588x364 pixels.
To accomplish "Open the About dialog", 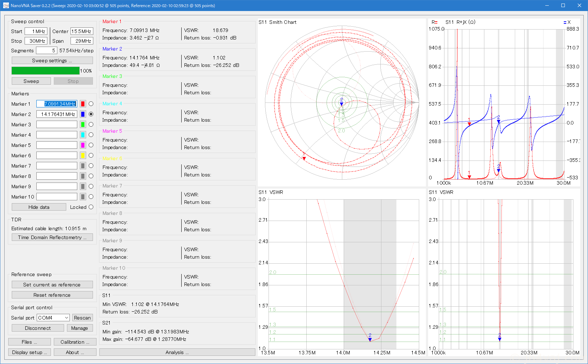I will click(x=75, y=352).
